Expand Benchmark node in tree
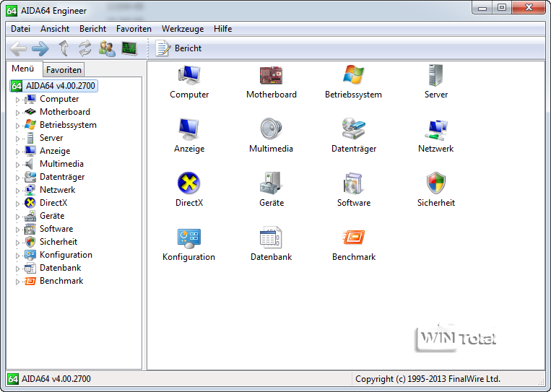The height and width of the screenshot is (392, 551). (17, 282)
